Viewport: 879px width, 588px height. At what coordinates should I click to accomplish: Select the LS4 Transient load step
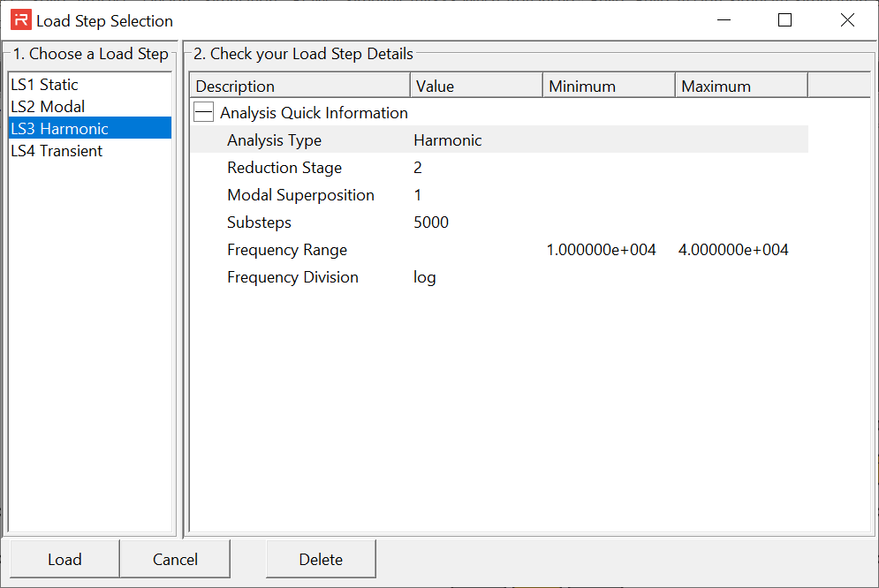click(90, 151)
